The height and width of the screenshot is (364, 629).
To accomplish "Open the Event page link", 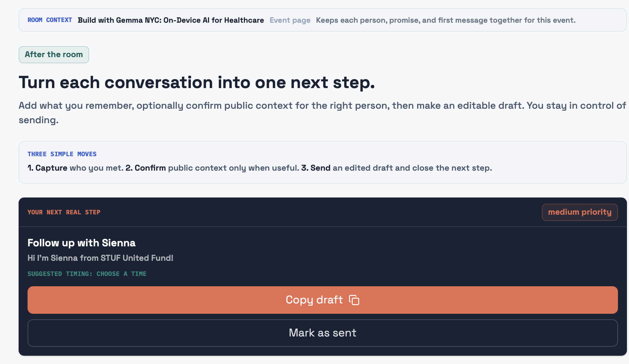I will [x=290, y=20].
